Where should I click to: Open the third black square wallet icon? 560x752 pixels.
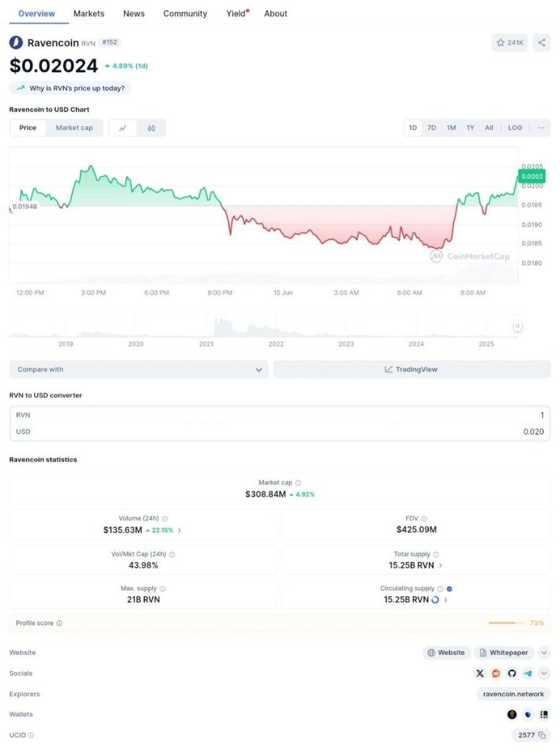[544, 714]
